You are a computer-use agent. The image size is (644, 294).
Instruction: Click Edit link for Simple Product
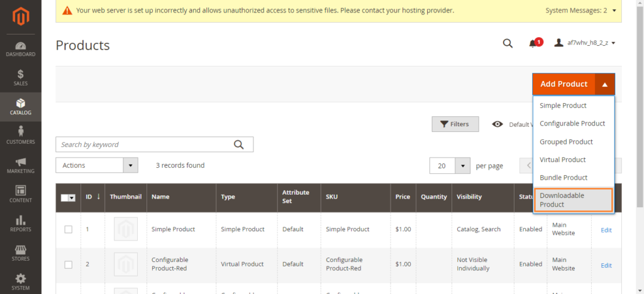click(606, 230)
